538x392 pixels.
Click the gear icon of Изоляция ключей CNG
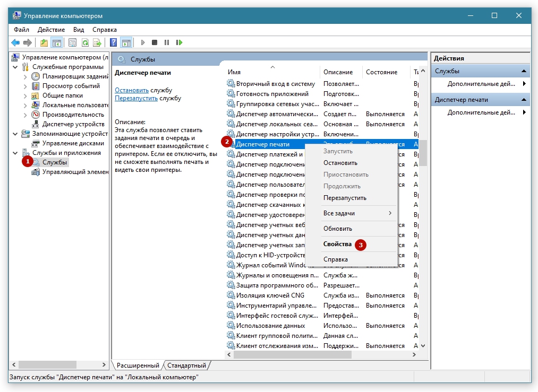pos(230,295)
